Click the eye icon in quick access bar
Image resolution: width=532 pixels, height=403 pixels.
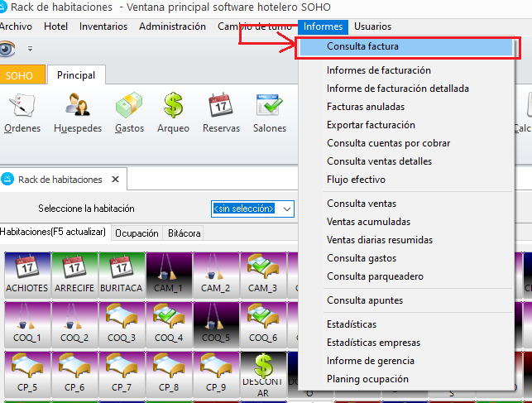pyautogui.click(x=8, y=49)
